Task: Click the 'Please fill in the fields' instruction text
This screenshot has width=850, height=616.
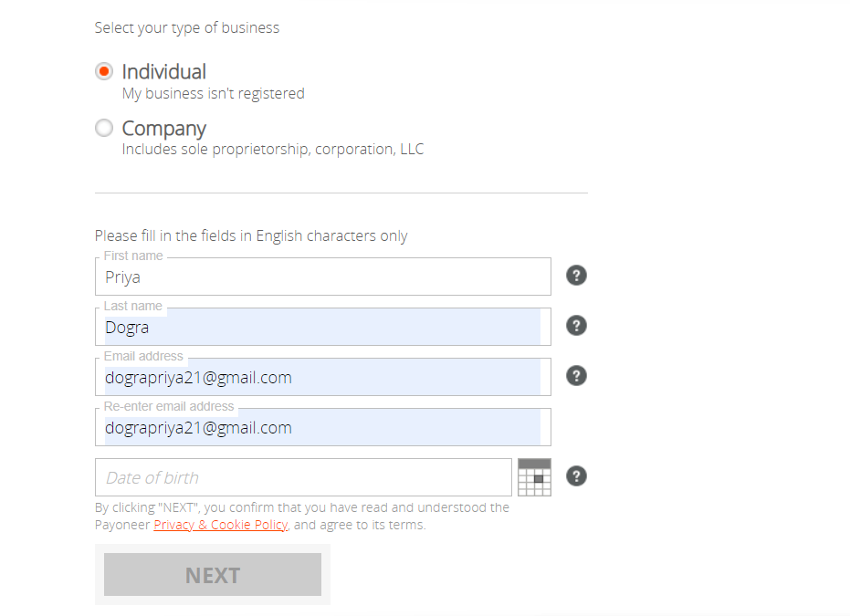Action: tap(251, 236)
